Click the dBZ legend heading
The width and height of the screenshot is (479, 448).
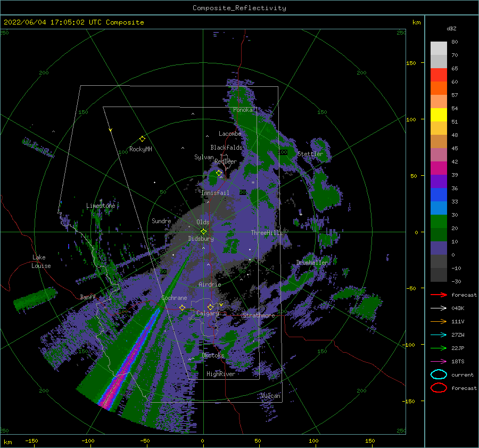click(451, 28)
